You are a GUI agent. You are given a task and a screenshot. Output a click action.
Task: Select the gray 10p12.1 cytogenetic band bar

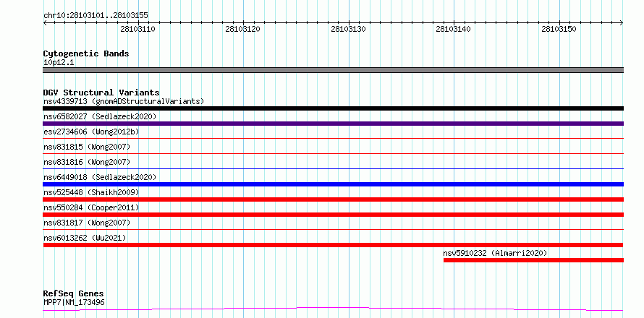[x=333, y=70]
